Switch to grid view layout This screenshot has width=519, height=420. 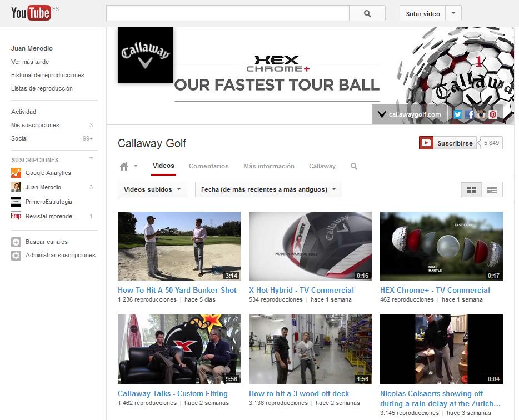click(x=471, y=189)
